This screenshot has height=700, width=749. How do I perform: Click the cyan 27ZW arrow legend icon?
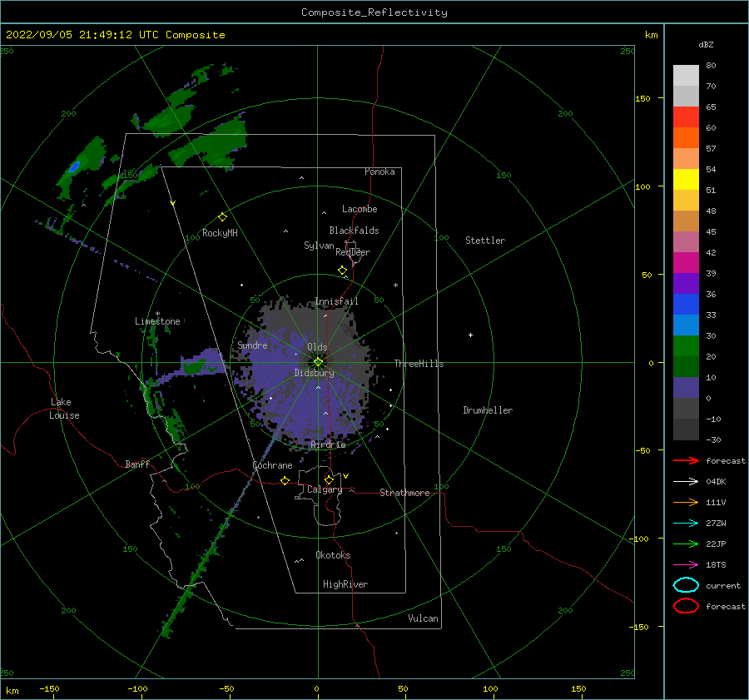(x=686, y=524)
